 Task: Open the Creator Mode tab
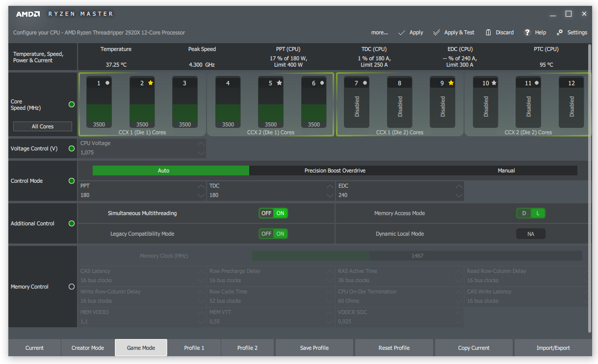[88, 348]
